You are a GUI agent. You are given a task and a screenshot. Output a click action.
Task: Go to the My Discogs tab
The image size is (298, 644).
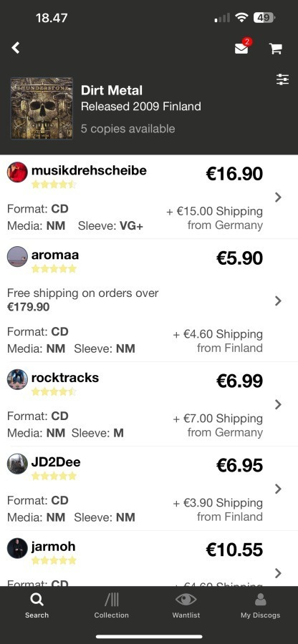[x=260, y=606]
